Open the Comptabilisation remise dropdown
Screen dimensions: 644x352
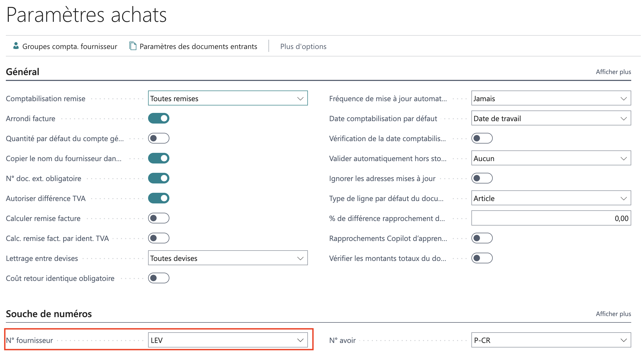click(228, 98)
